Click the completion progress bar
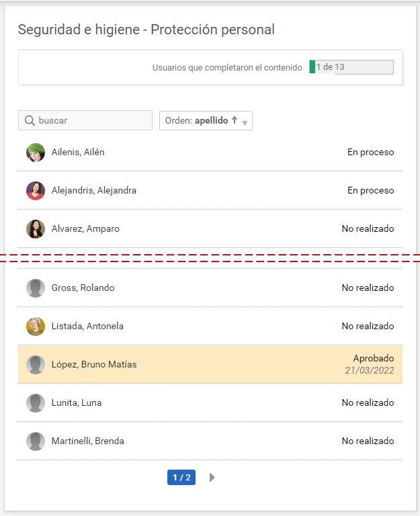 [x=351, y=67]
